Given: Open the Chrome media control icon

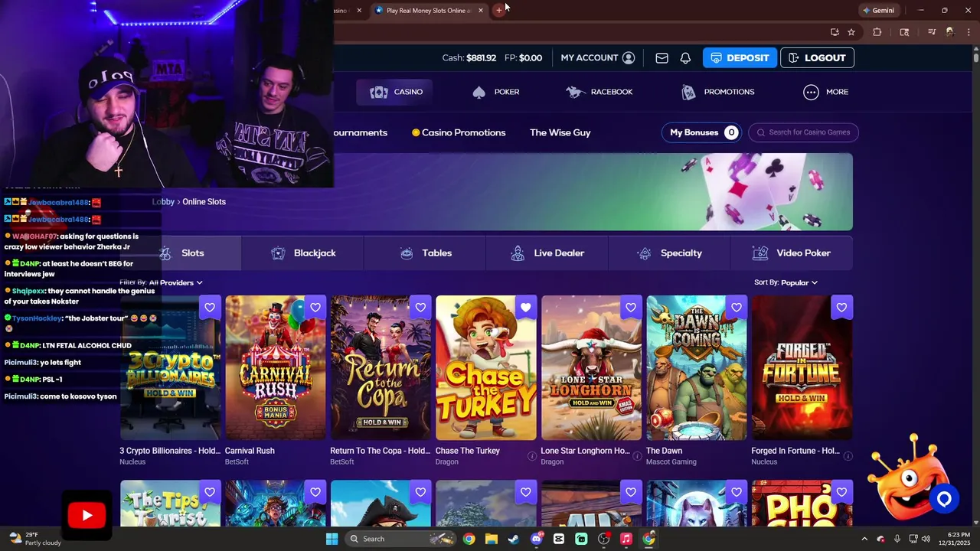Looking at the screenshot, I should (932, 32).
